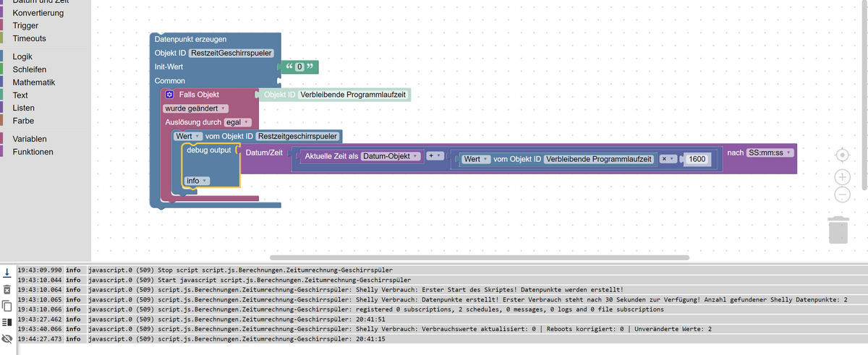Open the Funktionen block category
The image size is (868, 355).
click(33, 152)
